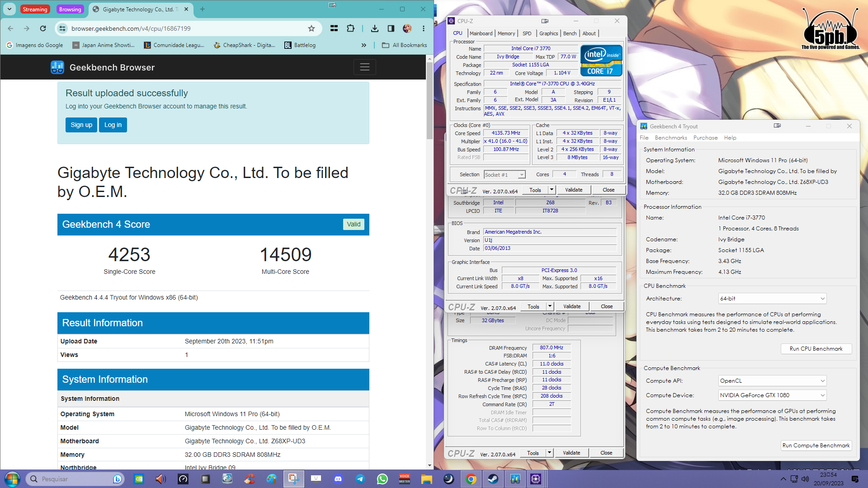This screenshot has width=868, height=488.
Task: Open the Windows Start button
Action: click(x=12, y=479)
